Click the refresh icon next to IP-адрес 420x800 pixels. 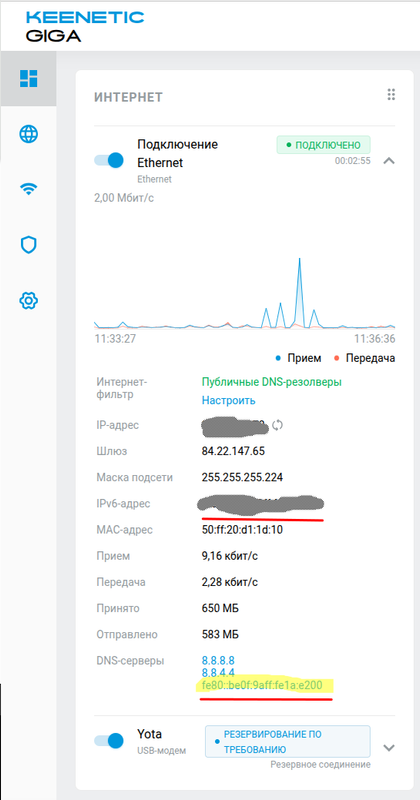(x=278, y=424)
